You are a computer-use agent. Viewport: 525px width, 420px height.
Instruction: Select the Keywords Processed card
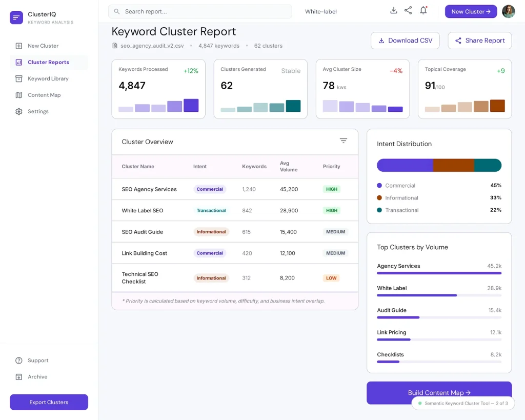click(158, 89)
